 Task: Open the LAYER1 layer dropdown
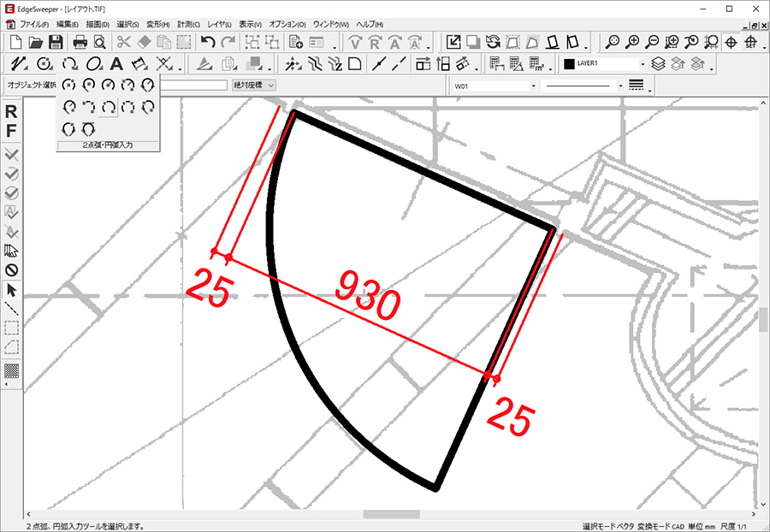(643, 63)
